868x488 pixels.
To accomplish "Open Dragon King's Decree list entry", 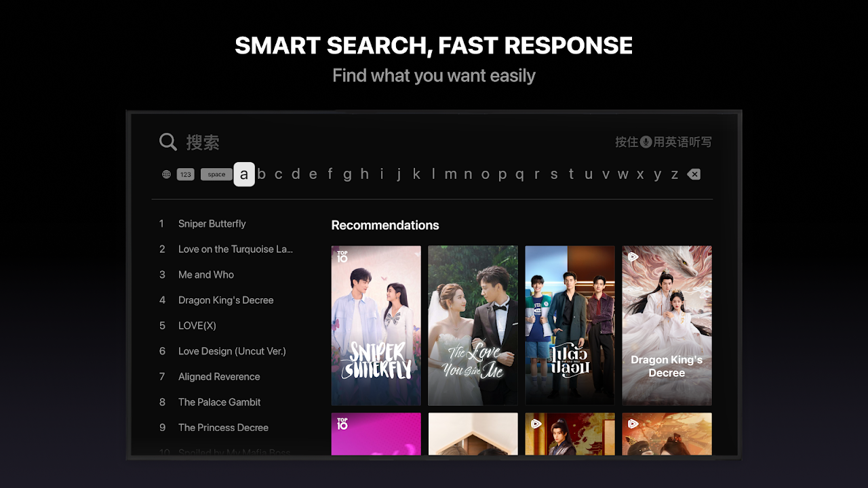I will pyautogui.click(x=226, y=300).
